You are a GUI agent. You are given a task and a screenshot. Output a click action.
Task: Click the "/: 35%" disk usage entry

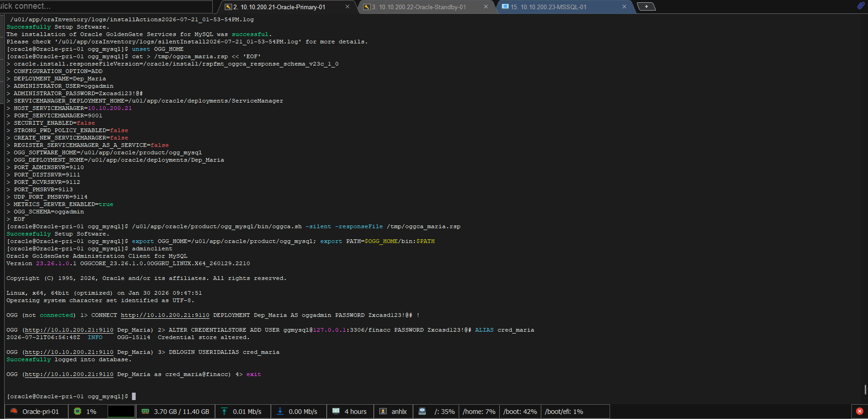[x=444, y=412]
